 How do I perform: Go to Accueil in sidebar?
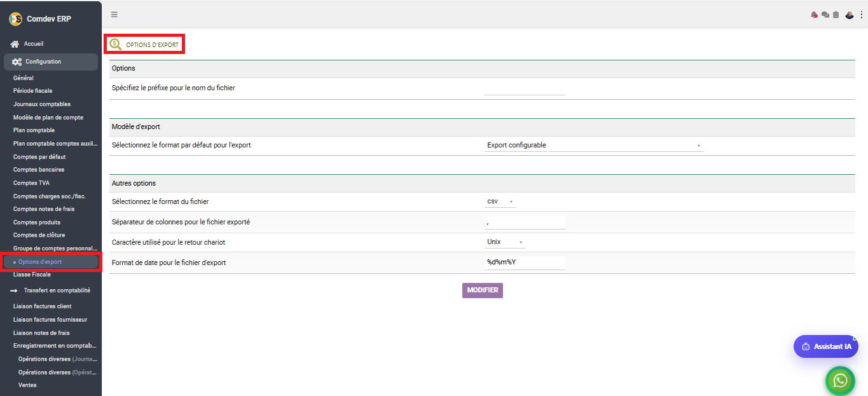click(34, 44)
